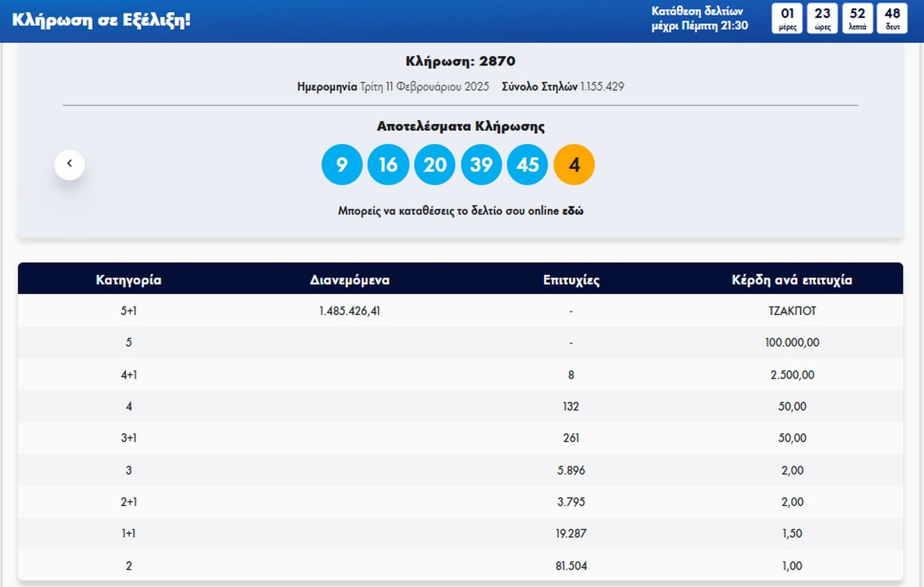This screenshot has height=587, width=924.
Task: Click the orange Joker ball number 4
Action: pyautogui.click(x=574, y=165)
